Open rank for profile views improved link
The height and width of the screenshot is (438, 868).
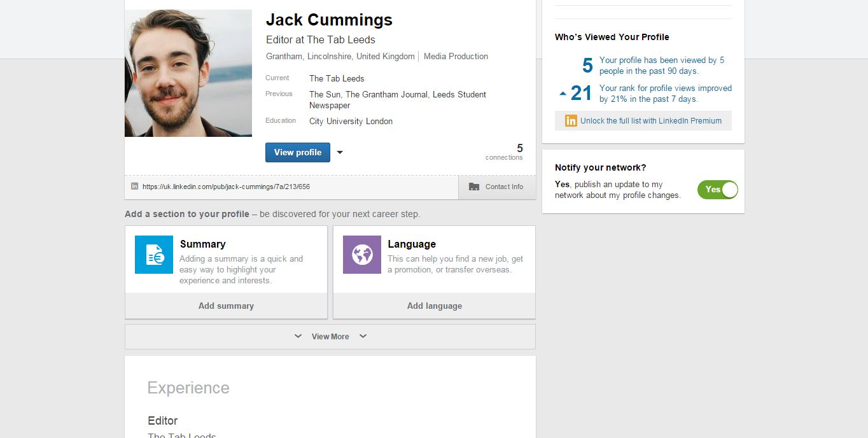[666, 94]
